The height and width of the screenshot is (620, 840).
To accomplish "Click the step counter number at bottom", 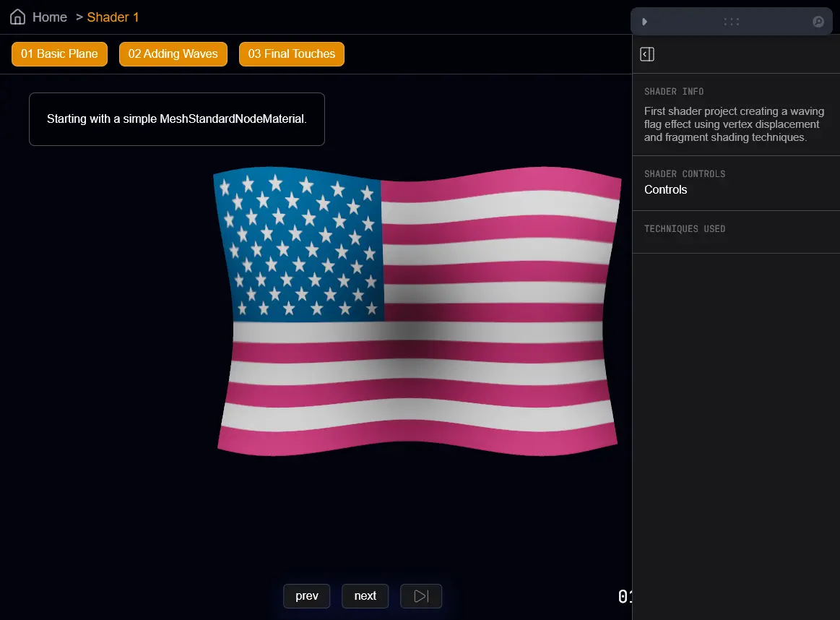I will (625, 597).
